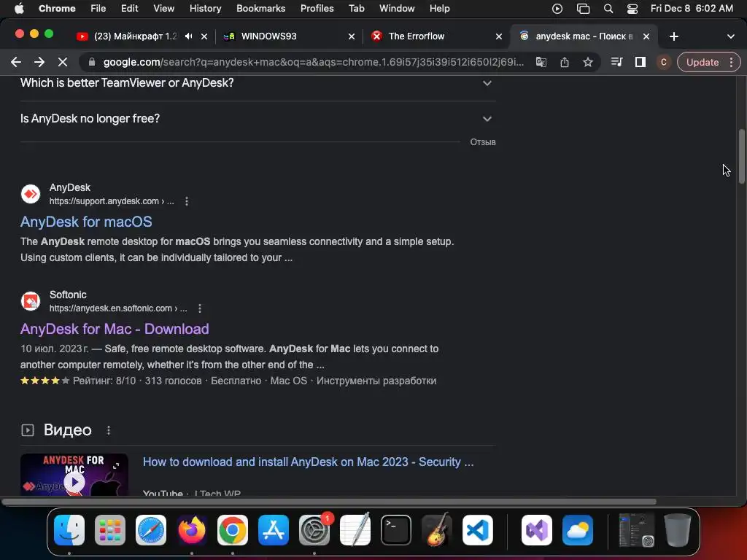Image resolution: width=747 pixels, height=560 pixels.
Task: Open the File menu
Action: pyautogui.click(x=98, y=9)
